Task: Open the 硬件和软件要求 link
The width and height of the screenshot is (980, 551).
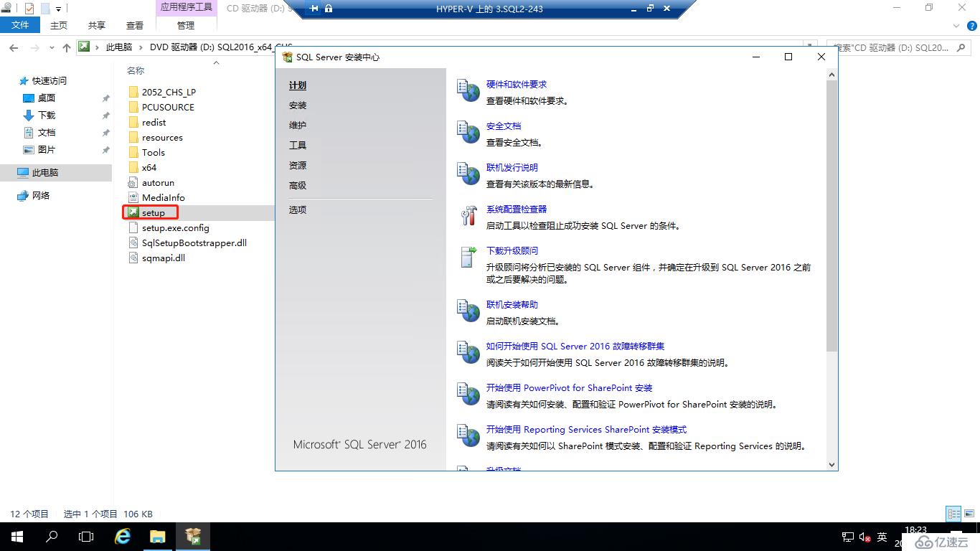Action: (517, 85)
